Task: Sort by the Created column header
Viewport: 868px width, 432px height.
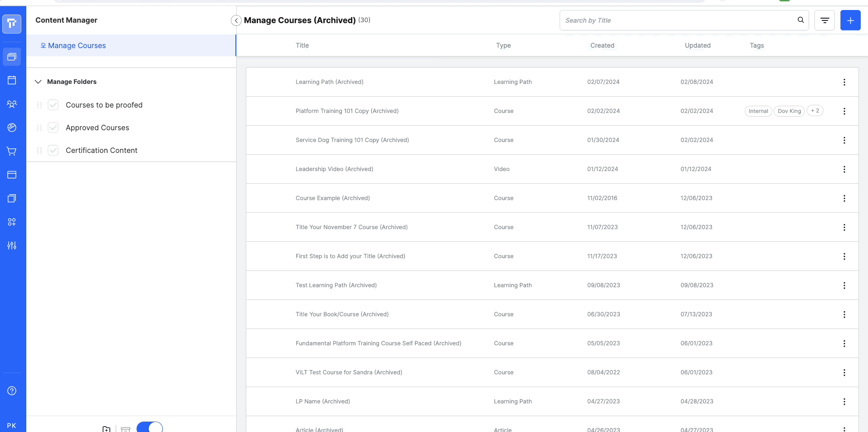Action: [x=602, y=45]
